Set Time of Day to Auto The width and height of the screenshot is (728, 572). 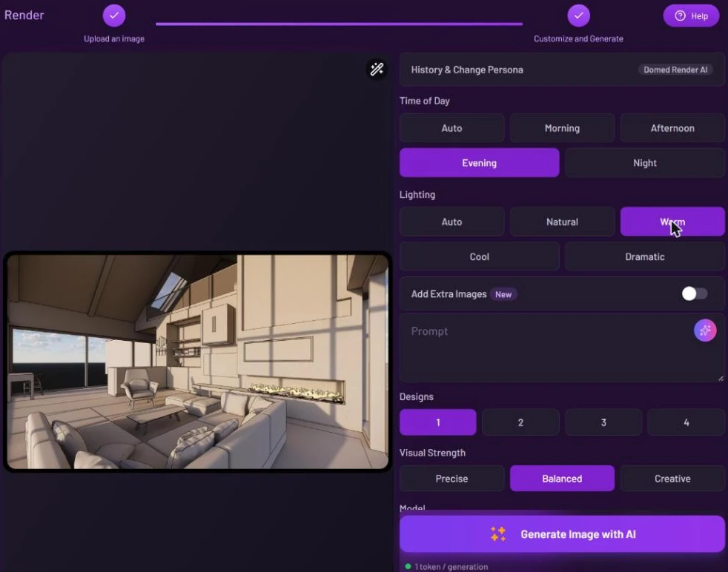(451, 128)
